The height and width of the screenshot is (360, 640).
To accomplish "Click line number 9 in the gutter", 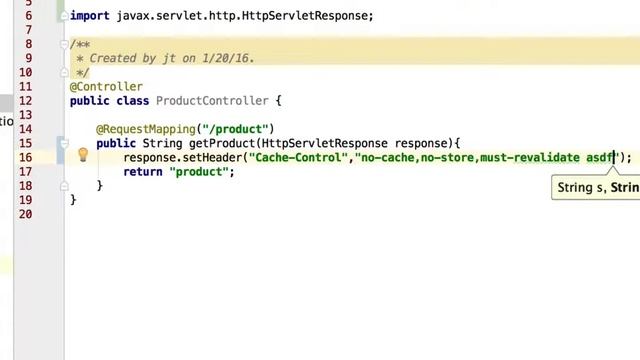I will pos(29,58).
